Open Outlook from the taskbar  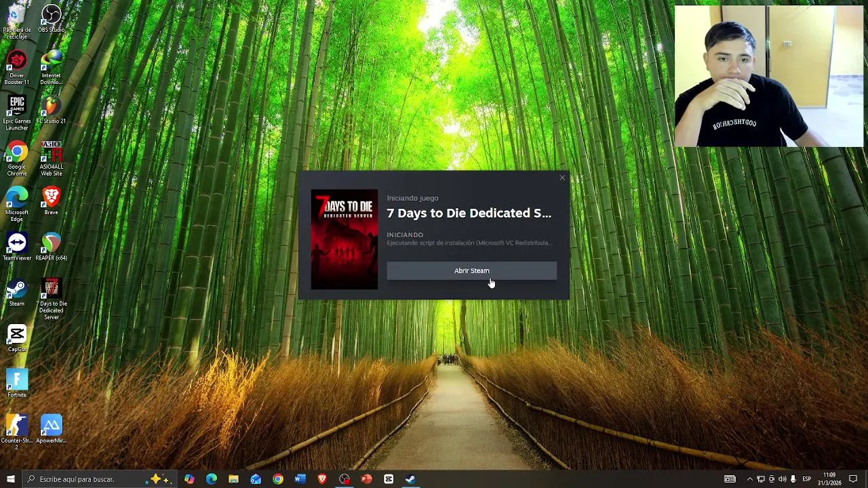point(256,479)
